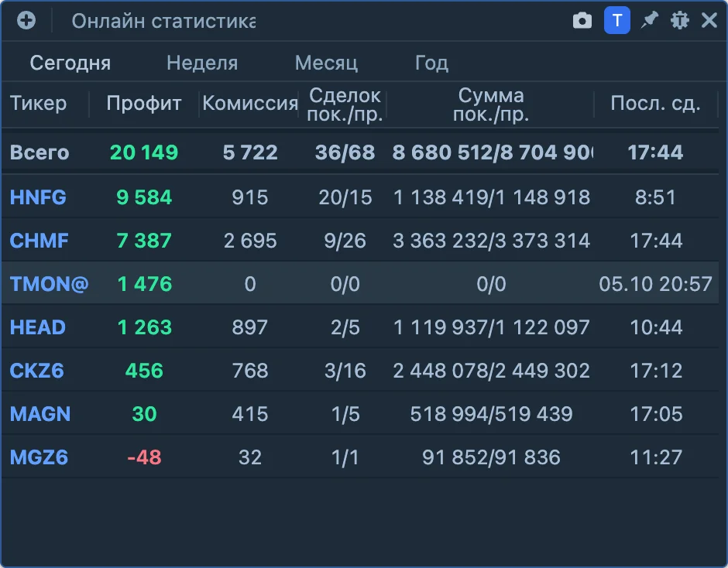Click HNFG profit value 9 584

(144, 197)
